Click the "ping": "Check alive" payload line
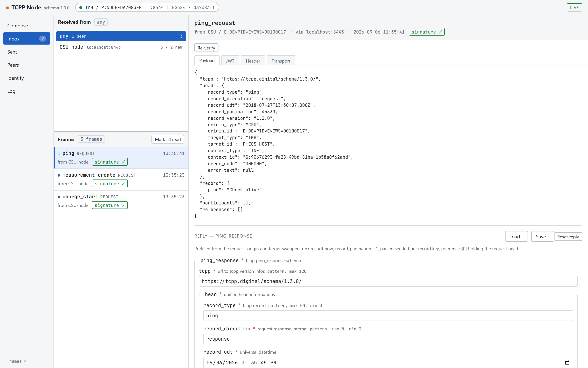The height and width of the screenshot is (368, 588). coord(233,190)
